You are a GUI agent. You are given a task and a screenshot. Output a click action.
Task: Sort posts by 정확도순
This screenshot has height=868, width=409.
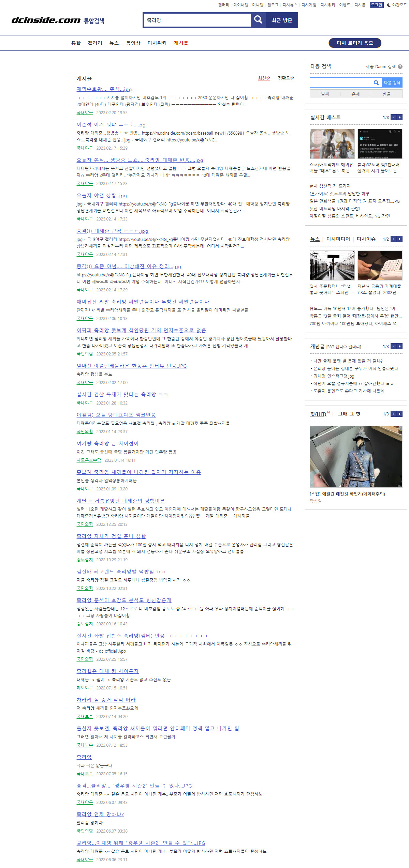(286, 78)
